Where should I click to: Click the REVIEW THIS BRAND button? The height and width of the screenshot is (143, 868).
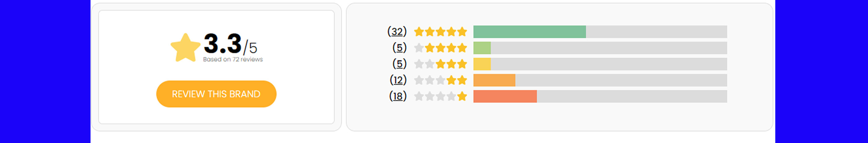click(216, 94)
